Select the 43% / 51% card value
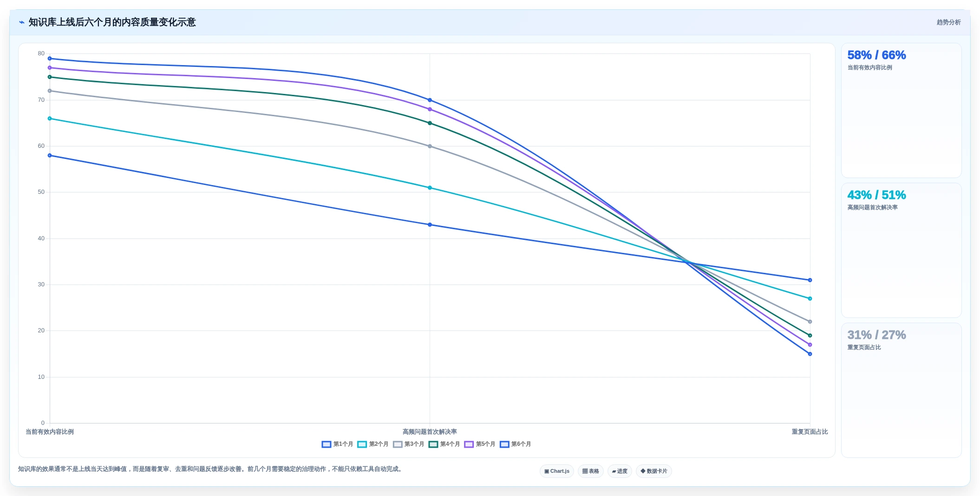The height and width of the screenshot is (496, 980). tap(876, 195)
